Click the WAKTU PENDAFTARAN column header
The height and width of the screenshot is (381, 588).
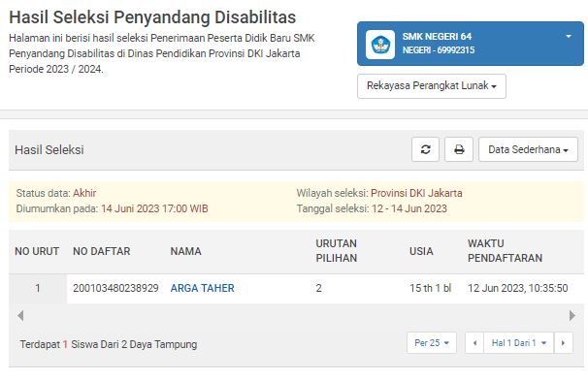coord(505,251)
